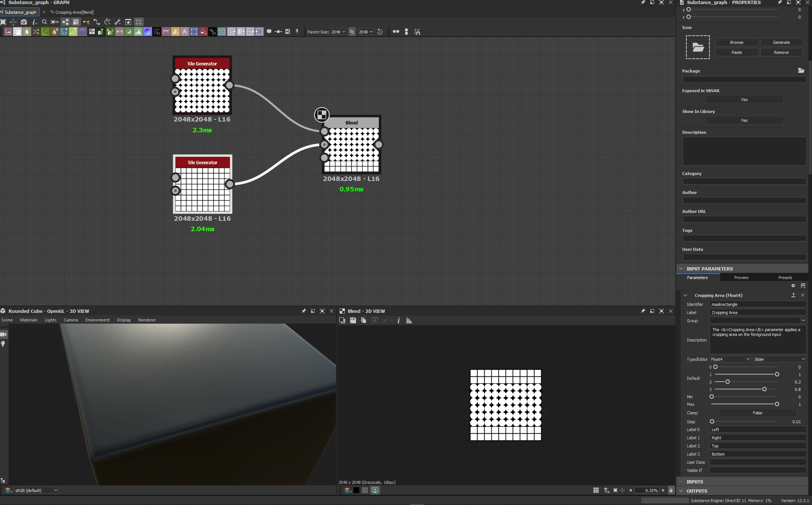The height and width of the screenshot is (505, 812).
Task: Collapse the INPUT PARAMETERS section
Action: [x=681, y=269]
